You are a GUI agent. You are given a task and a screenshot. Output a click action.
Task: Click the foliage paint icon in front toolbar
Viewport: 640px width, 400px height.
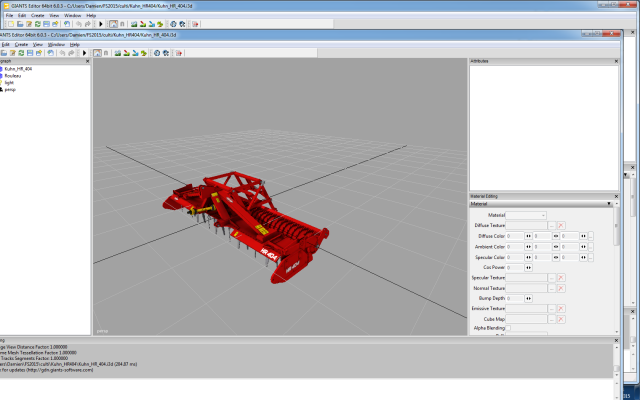pos(144,53)
